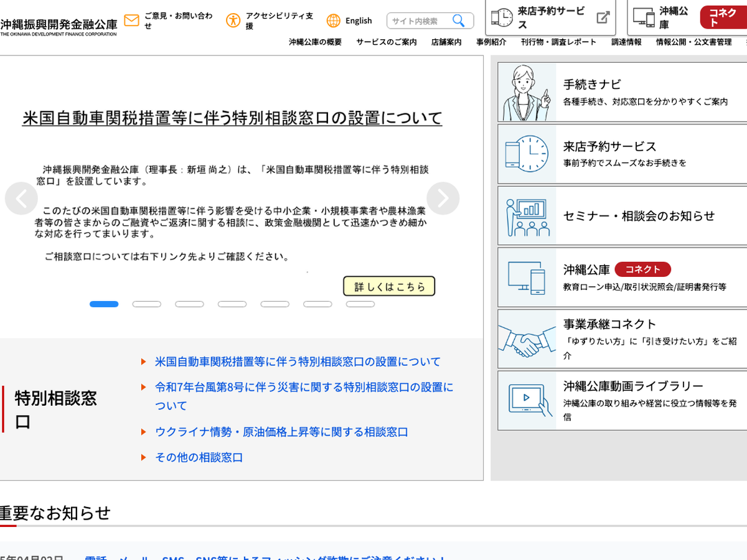The image size is (747, 560).
Task: Select 店舗案内 in the navigation bar
Action: 446,42
